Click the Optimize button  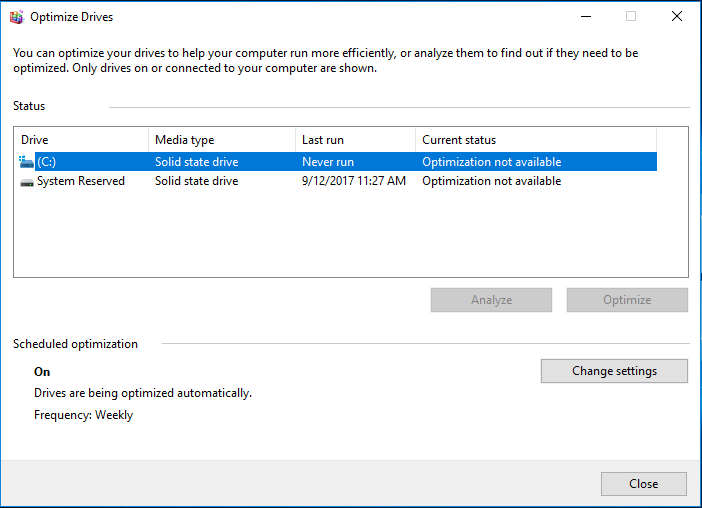[627, 300]
